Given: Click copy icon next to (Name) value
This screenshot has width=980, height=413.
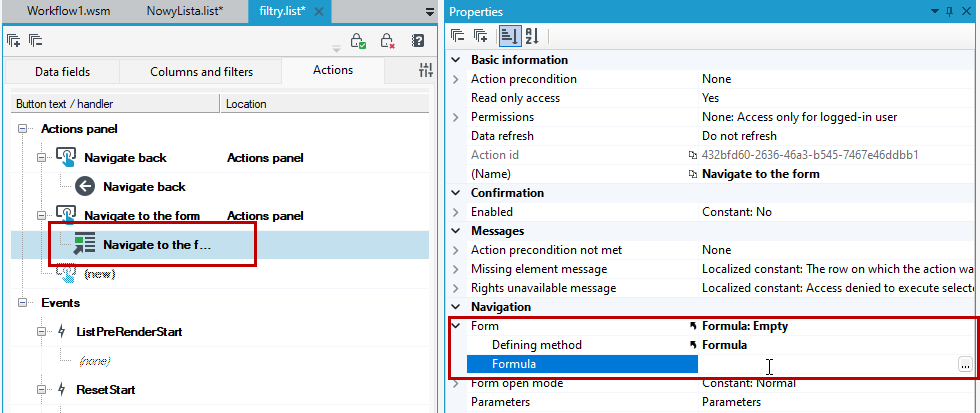Looking at the screenshot, I should click(692, 174).
